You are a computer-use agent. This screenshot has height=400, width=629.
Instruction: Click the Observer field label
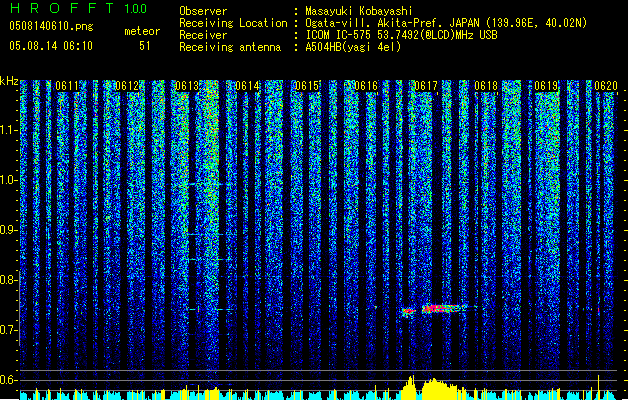pyautogui.click(x=203, y=11)
